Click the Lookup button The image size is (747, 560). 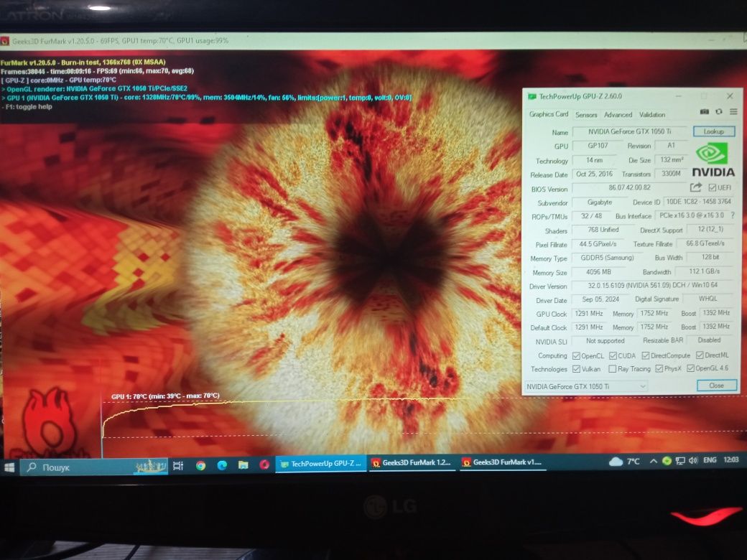pyautogui.click(x=714, y=131)
